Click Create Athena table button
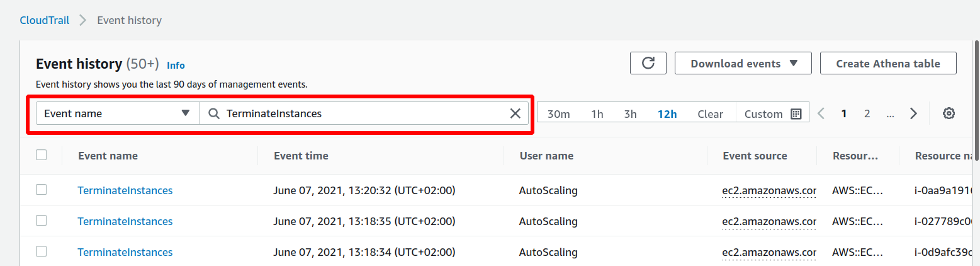The width and height of the screenshot is (980, 266). 888,64
